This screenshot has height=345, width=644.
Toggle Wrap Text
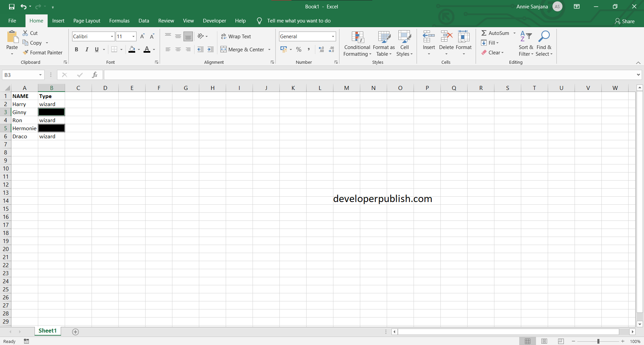(x=236, y=36)
